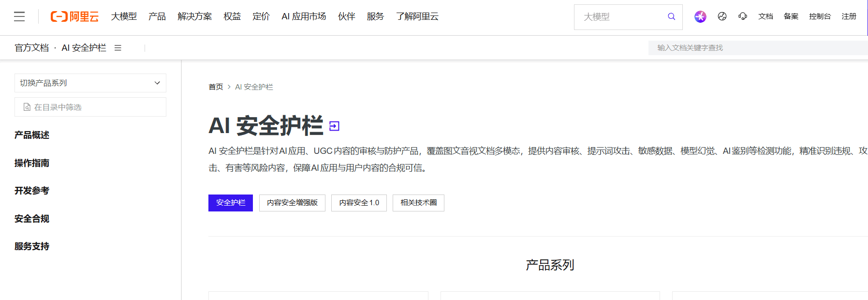
Task: Click the globe language icon
Action: point(722,16)
